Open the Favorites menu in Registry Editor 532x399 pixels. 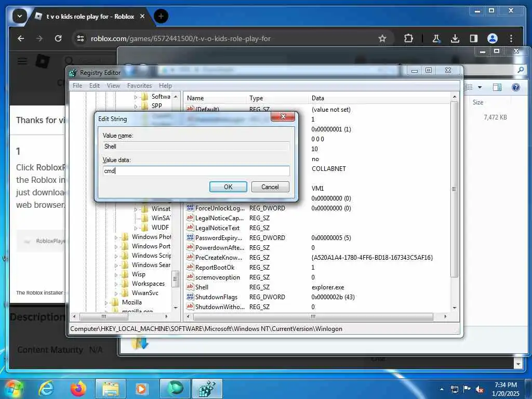pos(139,86)
